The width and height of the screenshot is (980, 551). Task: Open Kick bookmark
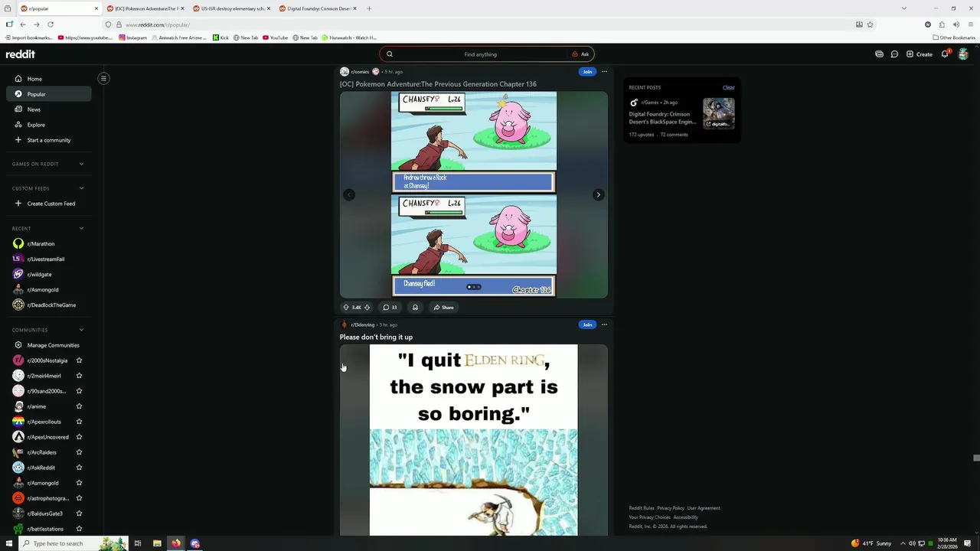220,37
